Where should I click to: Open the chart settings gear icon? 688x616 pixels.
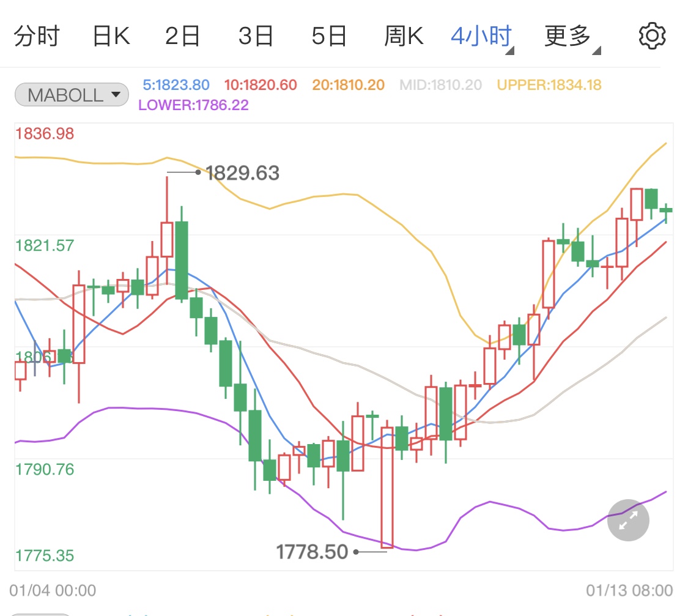pos(652,36)
